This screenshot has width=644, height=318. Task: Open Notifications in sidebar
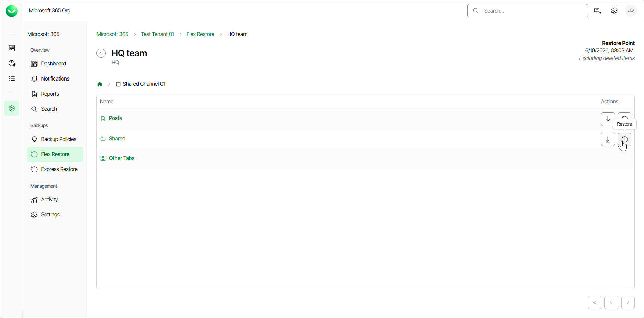(x=55, y=79)
